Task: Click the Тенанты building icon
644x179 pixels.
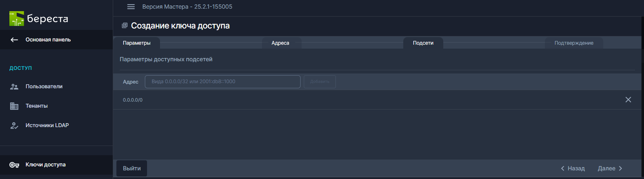Action: tap(14, 106)
